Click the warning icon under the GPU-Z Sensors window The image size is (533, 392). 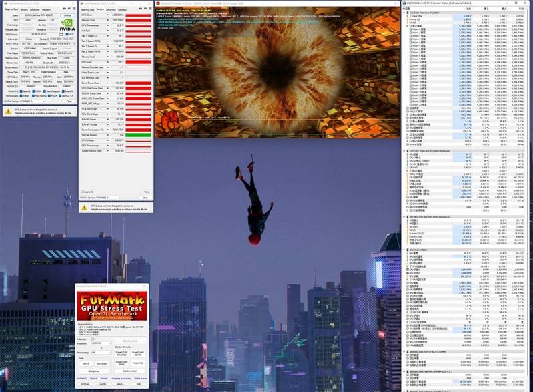tap(83, 207)
